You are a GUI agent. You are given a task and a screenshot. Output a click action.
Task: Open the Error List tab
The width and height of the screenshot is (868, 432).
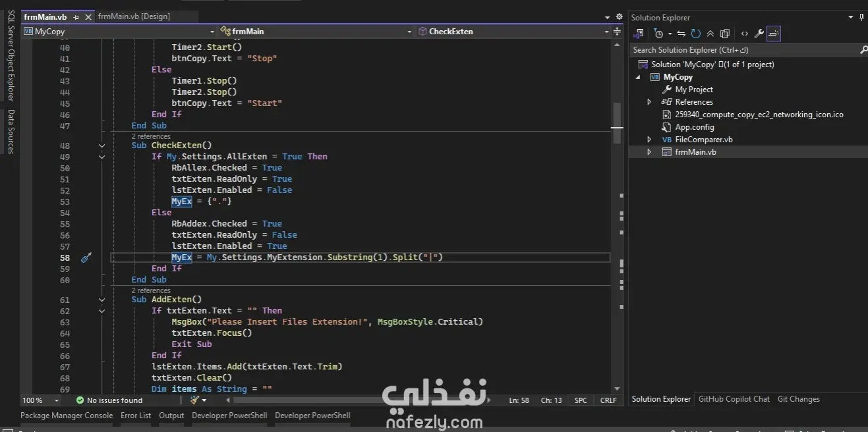pos(136,416)
